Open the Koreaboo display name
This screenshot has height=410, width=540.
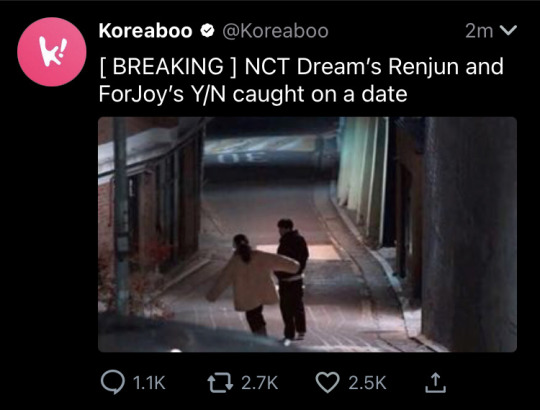(145, 31)
